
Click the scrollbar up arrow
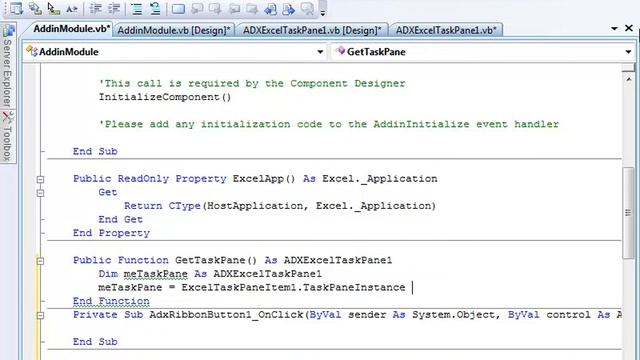[x=629, y=79]
